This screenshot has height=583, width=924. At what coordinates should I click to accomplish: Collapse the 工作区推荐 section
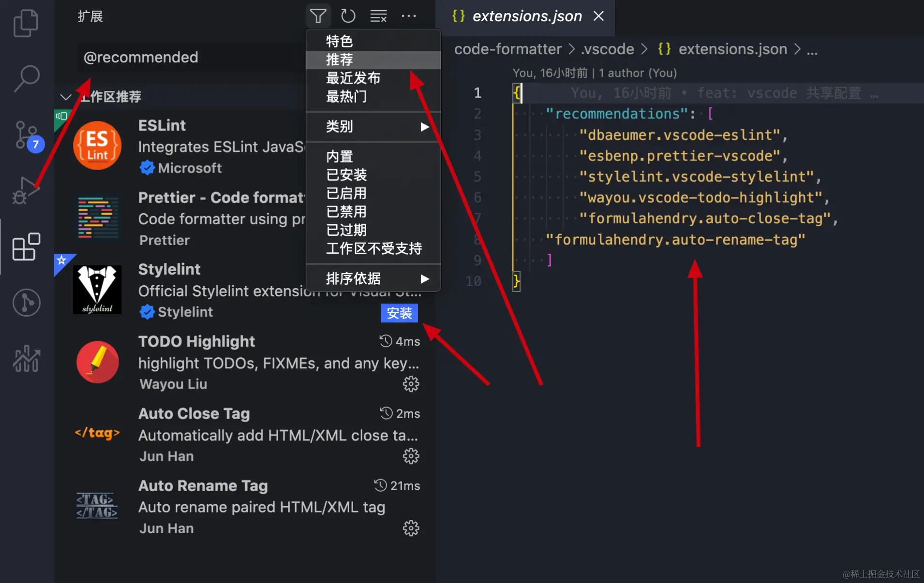pos(66,97)
